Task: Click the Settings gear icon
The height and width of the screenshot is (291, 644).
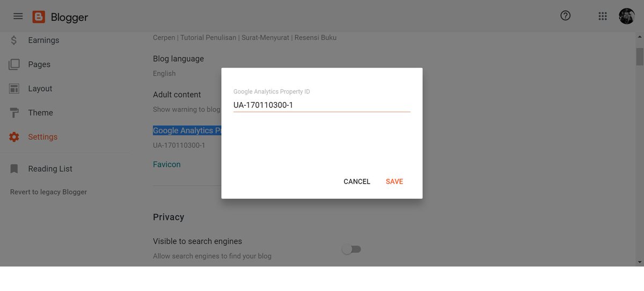Action: (x=14, y=137)
